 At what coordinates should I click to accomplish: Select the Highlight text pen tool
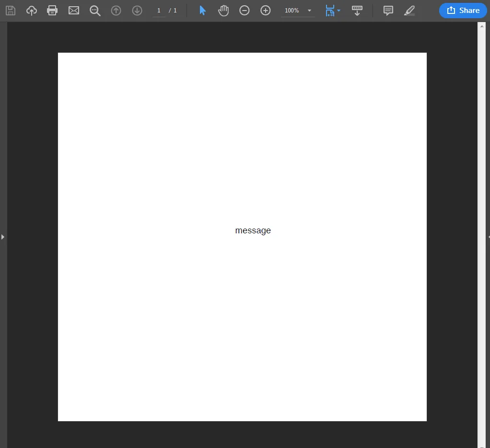tap(409, 11)
